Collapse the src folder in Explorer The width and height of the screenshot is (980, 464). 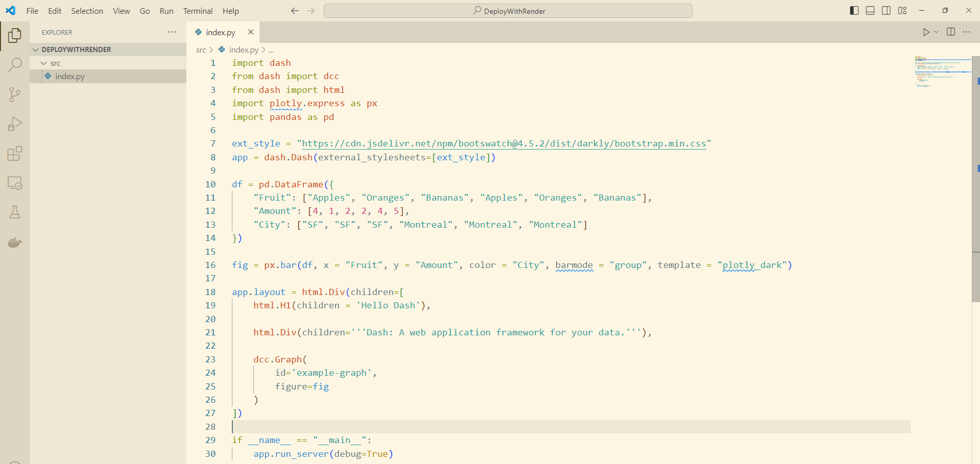108,63
